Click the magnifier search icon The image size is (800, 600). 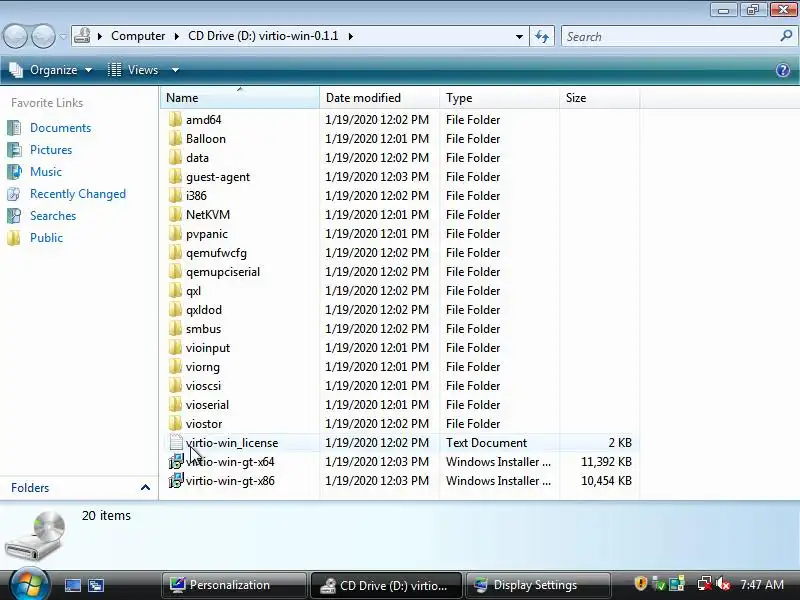click(786, 36)
